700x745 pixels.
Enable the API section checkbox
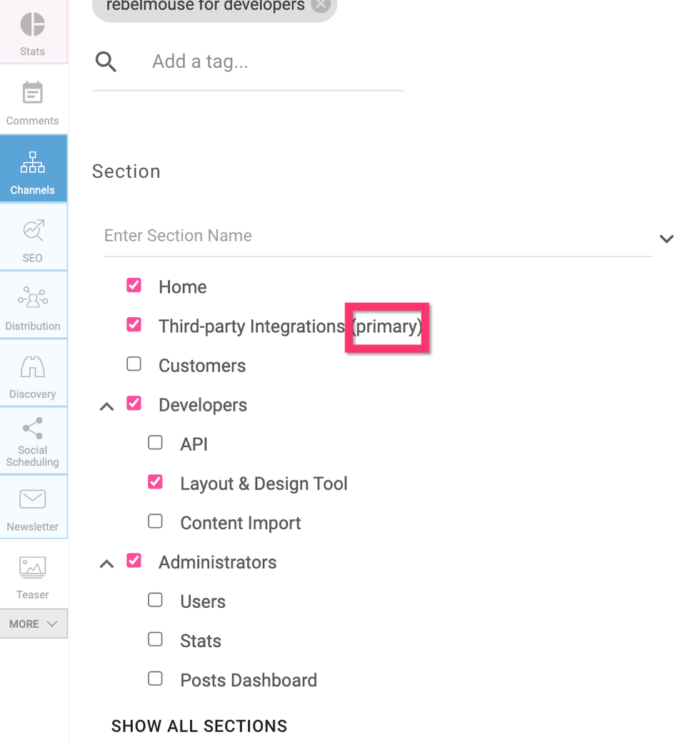click(x=155, y=443)
